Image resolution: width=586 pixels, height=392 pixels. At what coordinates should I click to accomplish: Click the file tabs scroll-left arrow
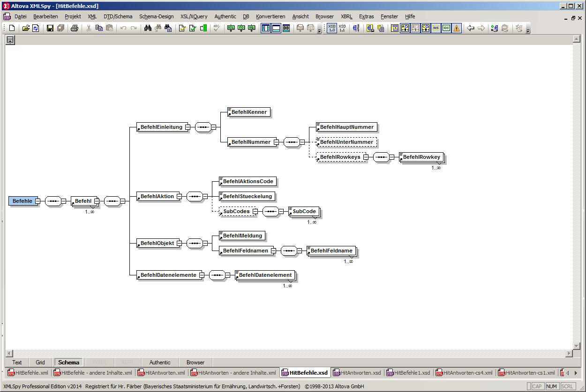click(568, 373)
